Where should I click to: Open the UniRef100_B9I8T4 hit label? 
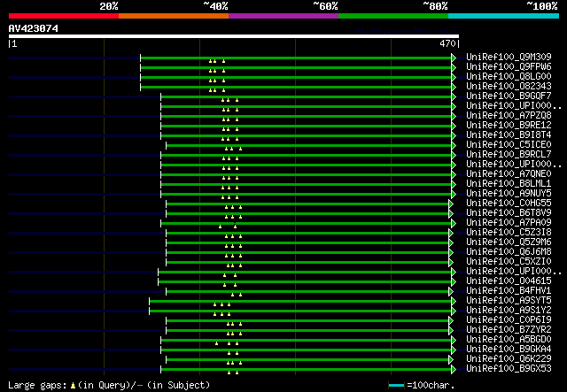[509, 135]
